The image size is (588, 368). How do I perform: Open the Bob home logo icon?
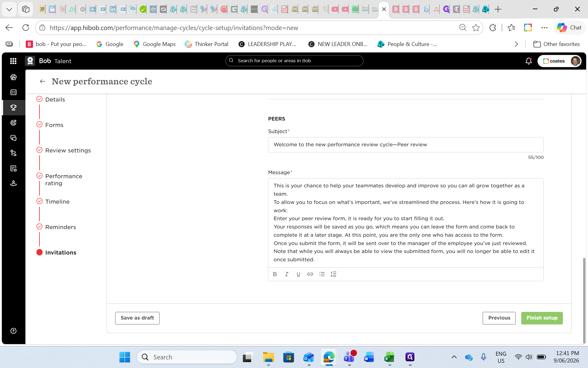click(x=30, y=61)
